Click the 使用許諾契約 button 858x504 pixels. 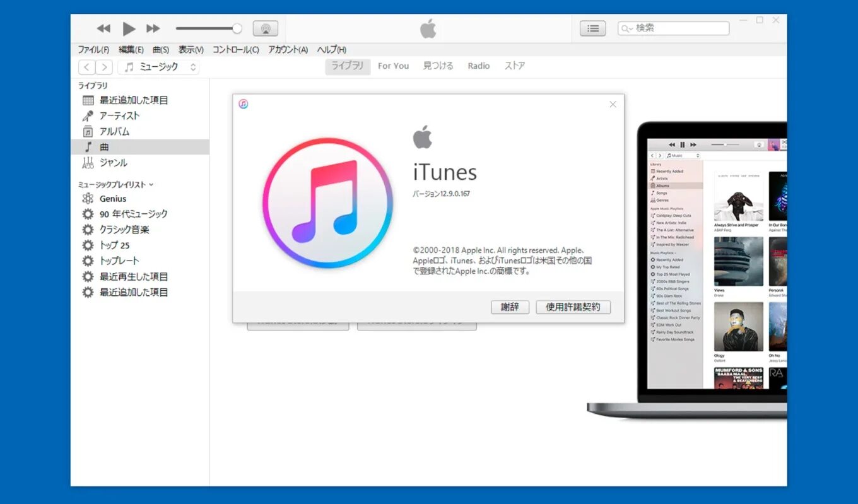(x=573, y=307)
